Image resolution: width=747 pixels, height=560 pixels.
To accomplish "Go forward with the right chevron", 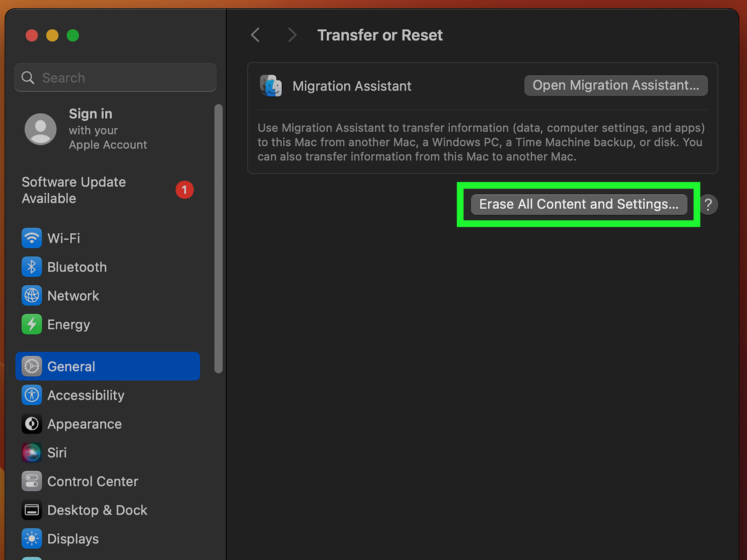I will (x=292, y=35).
